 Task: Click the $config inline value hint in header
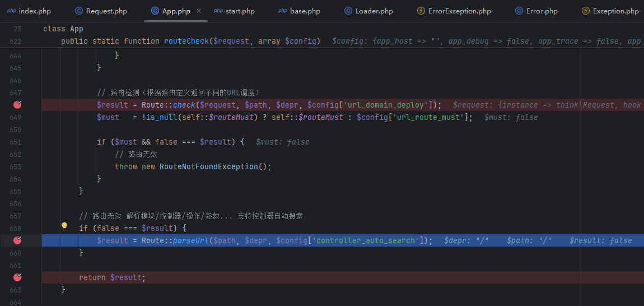[488, 41]
